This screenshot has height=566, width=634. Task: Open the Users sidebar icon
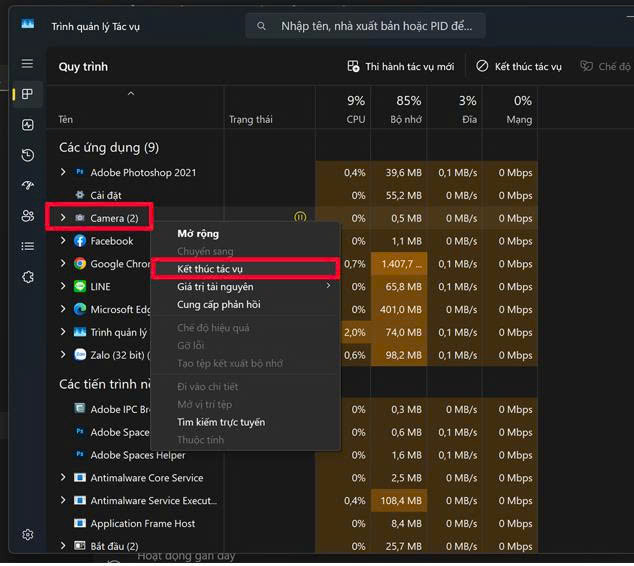pyautogui.click(x=27, y=216)
